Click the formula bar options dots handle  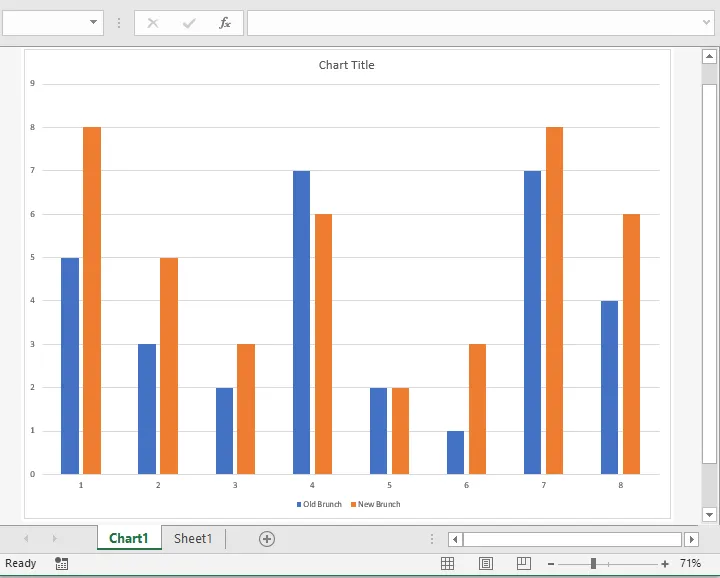[x=119, y=23]
